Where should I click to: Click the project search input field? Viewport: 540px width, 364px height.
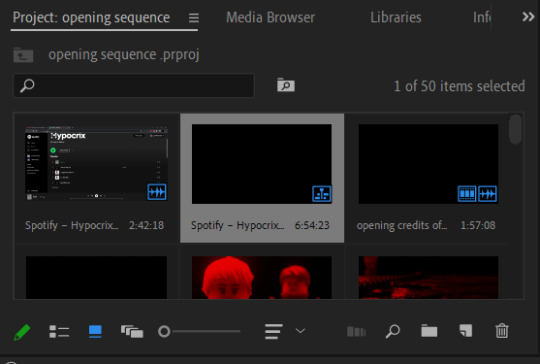[x=134, y=85]
